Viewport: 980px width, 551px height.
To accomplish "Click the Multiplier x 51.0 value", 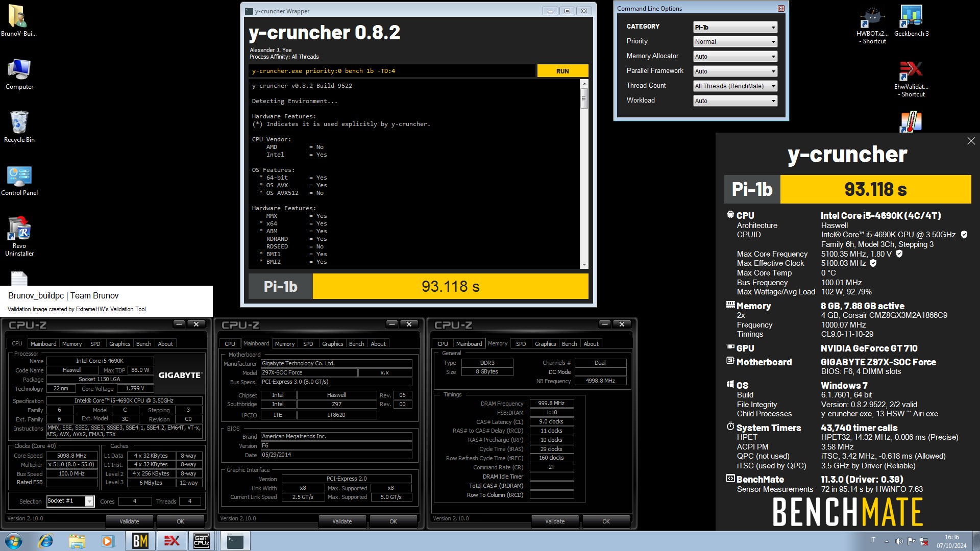I will coord(71,465).
